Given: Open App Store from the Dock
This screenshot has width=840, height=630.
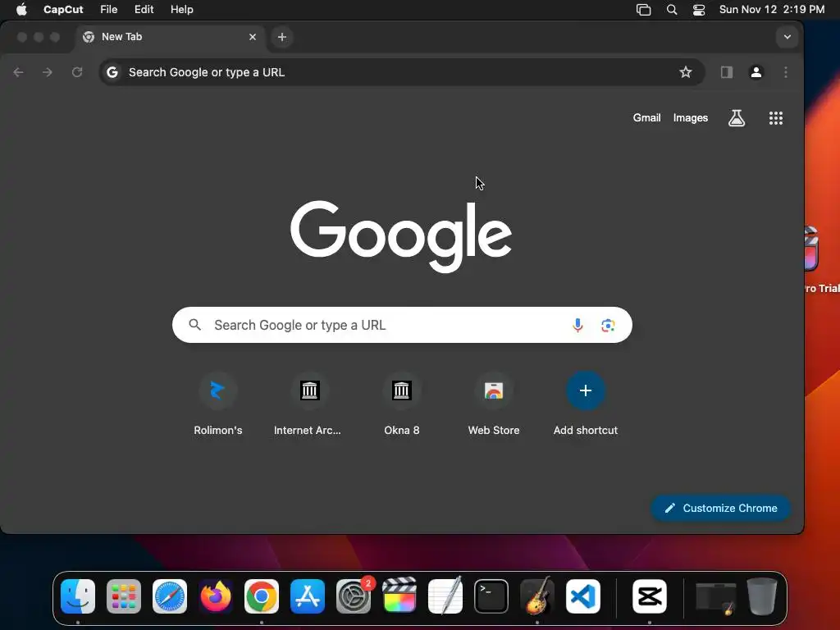Looking at the screenshot, I should pyautogui.click(x=308, y=596).
